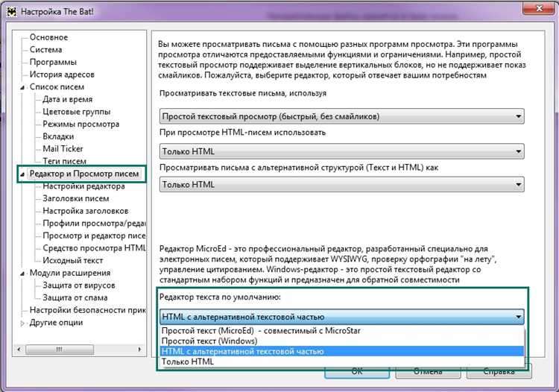
Task: Open Настройки безопасности приложения section
Action: tap(88, 310)
